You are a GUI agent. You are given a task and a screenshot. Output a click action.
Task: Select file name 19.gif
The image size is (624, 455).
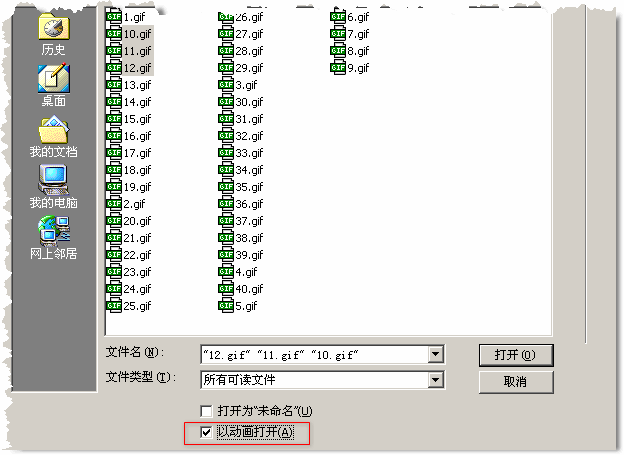pyautogui.click(x=137, y=187)
